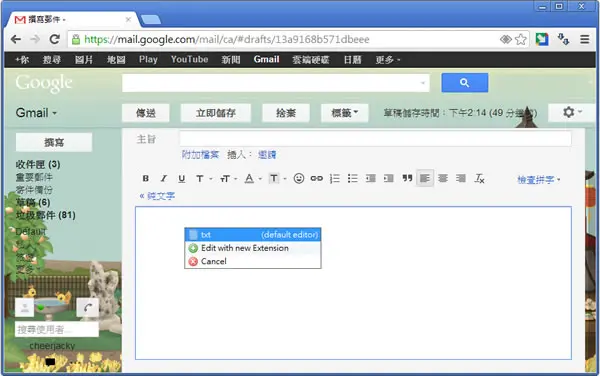Toggle center text alignment
This screenshot has height=376, width=600.
pos(443,178)
